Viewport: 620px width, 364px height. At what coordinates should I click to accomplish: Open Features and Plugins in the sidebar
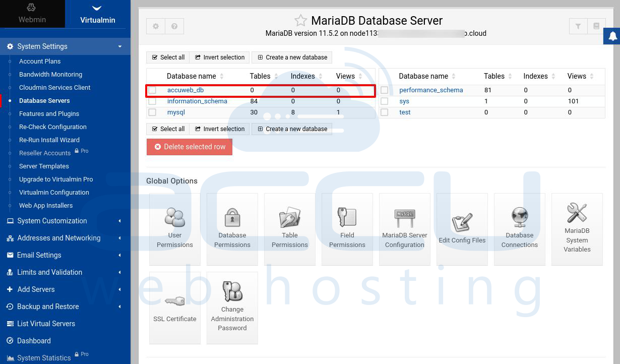(x=49, y=113)
